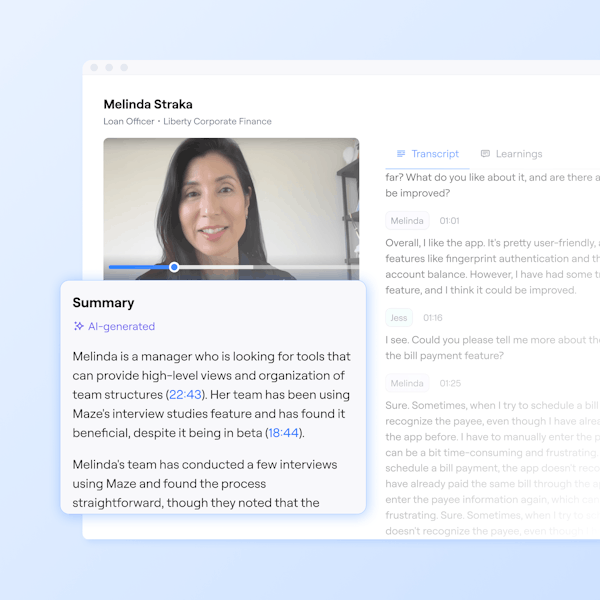Click the Summary heading

(x=103, y=303)
